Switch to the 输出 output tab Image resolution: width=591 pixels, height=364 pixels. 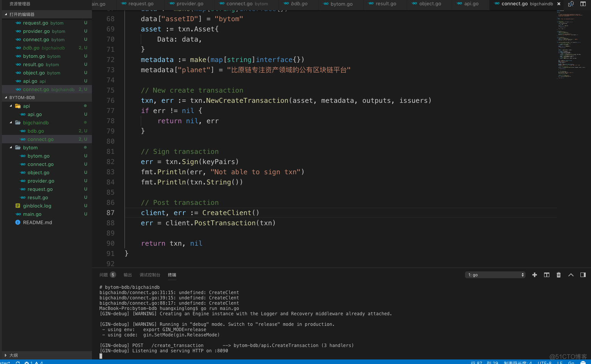[x=128, y=275]
